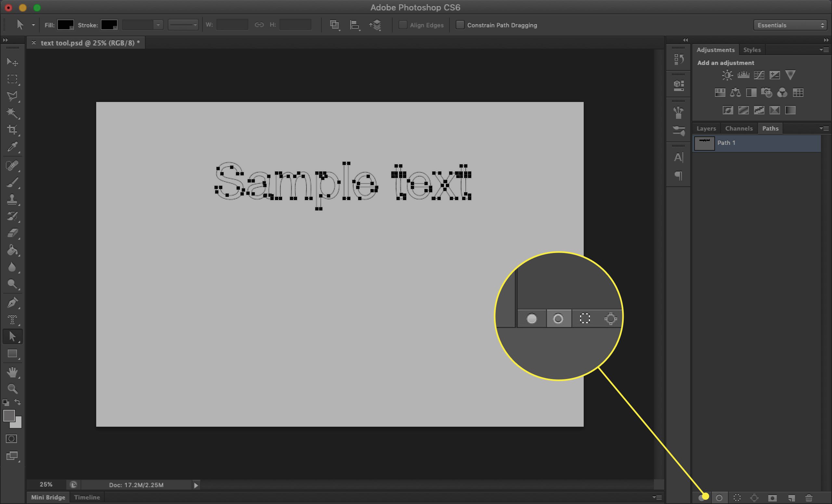This screenshot has width=832, height=504.
Task: Toggle the foreground color swatch
Action: (9, 416)
